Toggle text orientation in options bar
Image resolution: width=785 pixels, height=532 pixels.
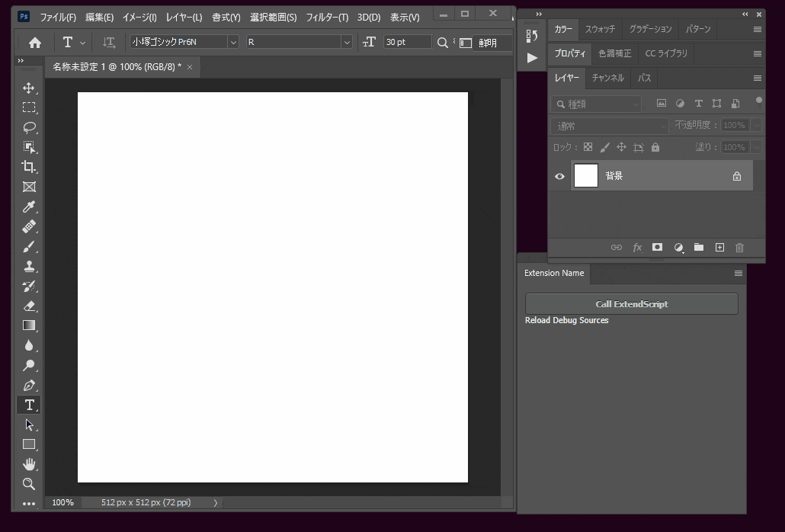tap(109, 43)
